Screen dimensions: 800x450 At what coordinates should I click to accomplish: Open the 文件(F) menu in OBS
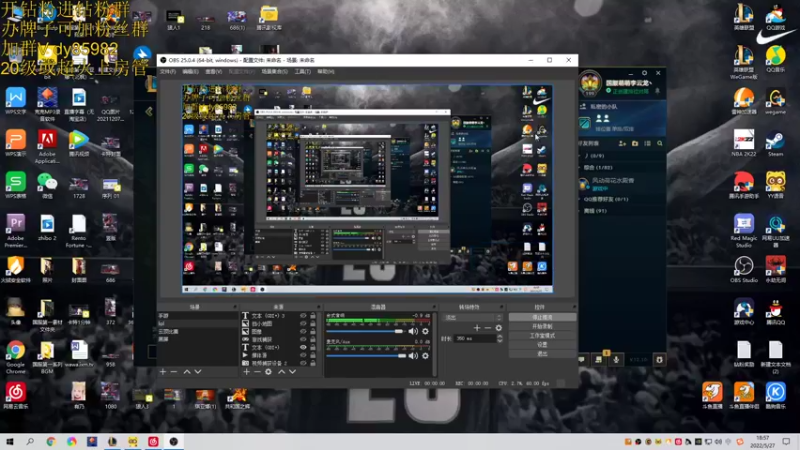168,72
